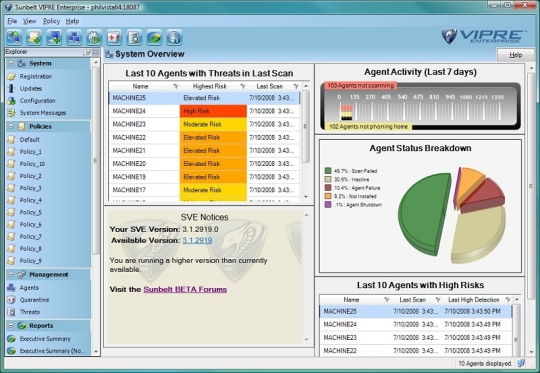Select MACHINE23 in the threats table
The image size is (540, 373).
pos(204,124)
